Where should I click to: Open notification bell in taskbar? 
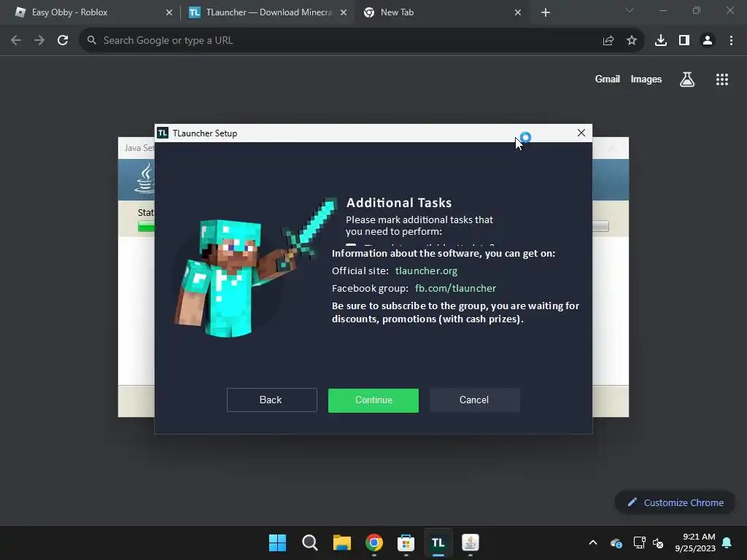pyautogui.click(x=727, y=542)
